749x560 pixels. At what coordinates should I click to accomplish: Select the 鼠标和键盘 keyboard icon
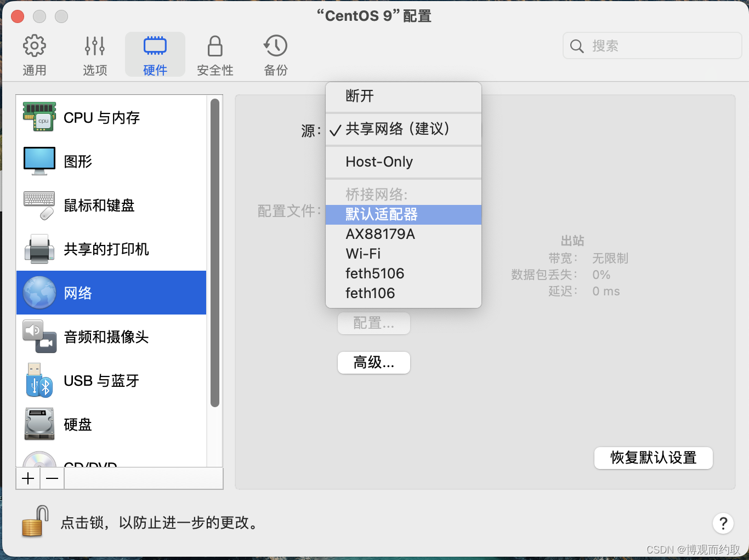(39, 205)
